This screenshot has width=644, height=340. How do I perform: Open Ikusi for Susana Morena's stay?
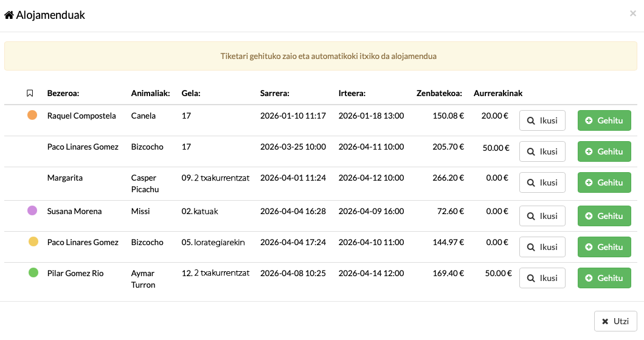tap(542, 216)
